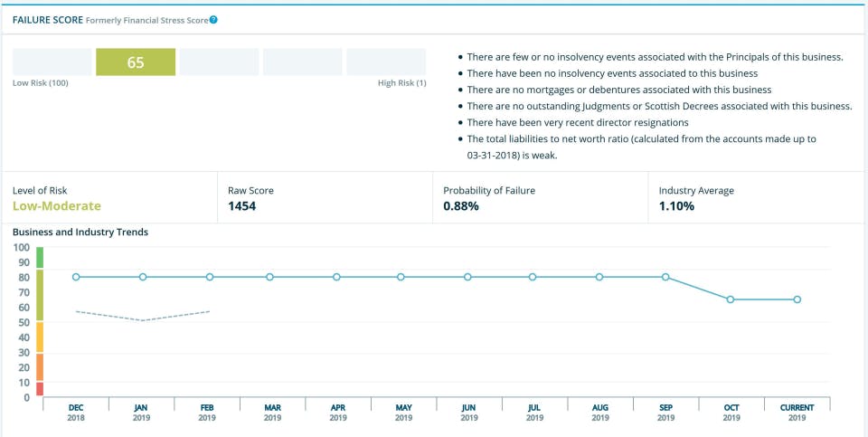Viewport: 868px width, 437px height.
Task: Click the first empty Low Risk score segment
Action: (52, 62)
